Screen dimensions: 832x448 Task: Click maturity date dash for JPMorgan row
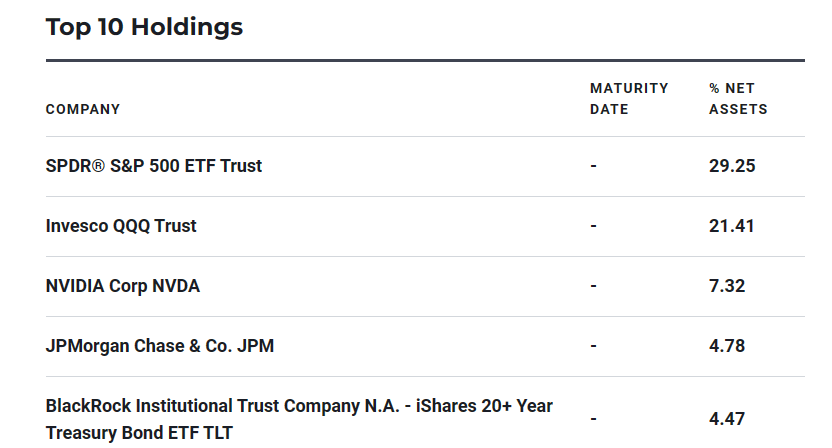pos(593,346)
